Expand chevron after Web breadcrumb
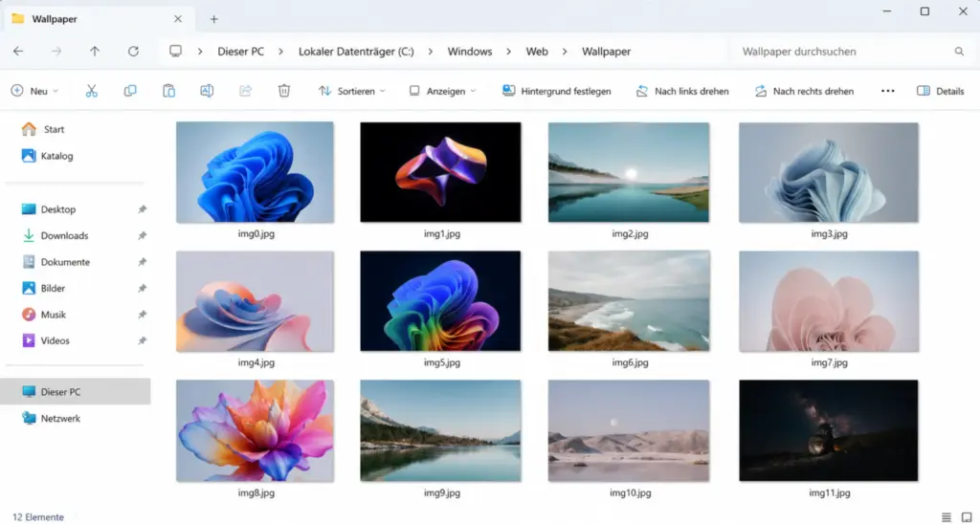Viewport: 980px width, 524px height. [x=565, y=52]
